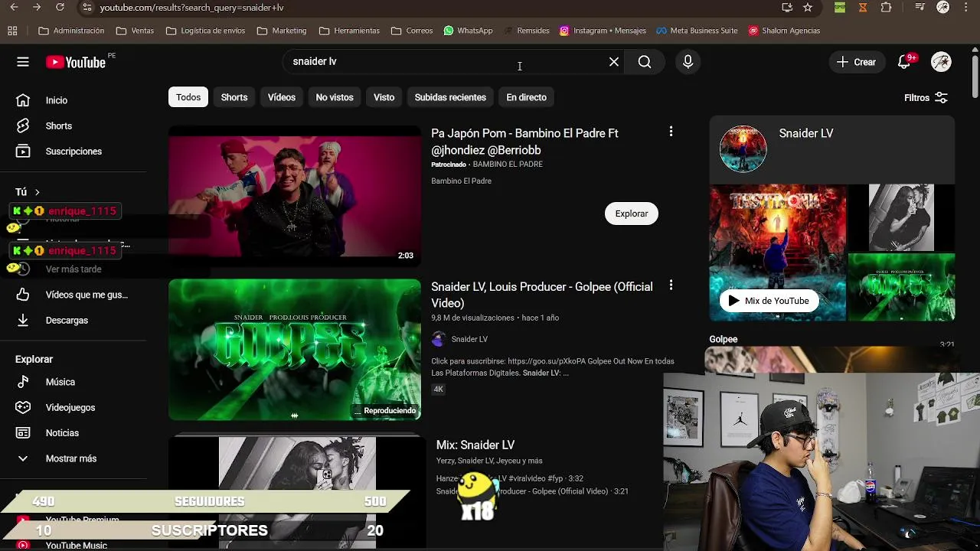This screenshot has width=980, height=551.
Task: Open the browser profile avatar in toolbar
Action: (x=943, y=8)
